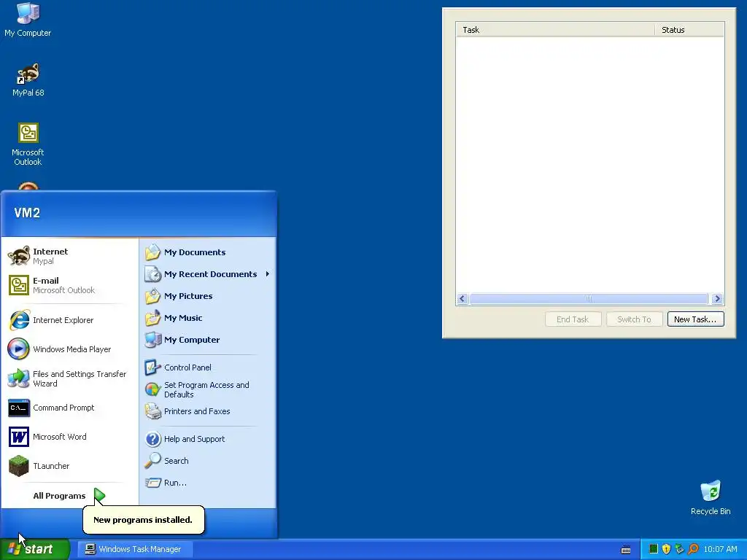Screen dimensions: 747x560
Task: Click the Status column header
Action: 689,29
